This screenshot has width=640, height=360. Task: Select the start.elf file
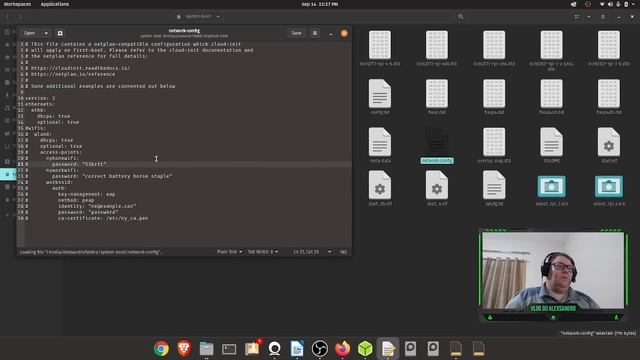pyautogui.click(x=609, y=145)
